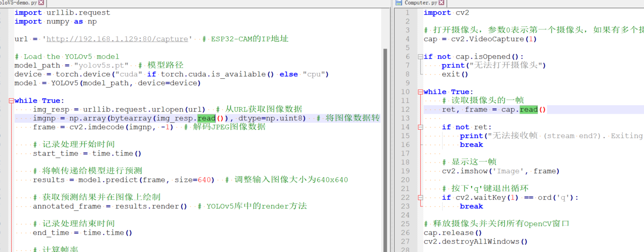The height and width of the screenshot is (252, 644).
Task: Click the save-state icon on Computer.py tab
Action: (399, 3)
